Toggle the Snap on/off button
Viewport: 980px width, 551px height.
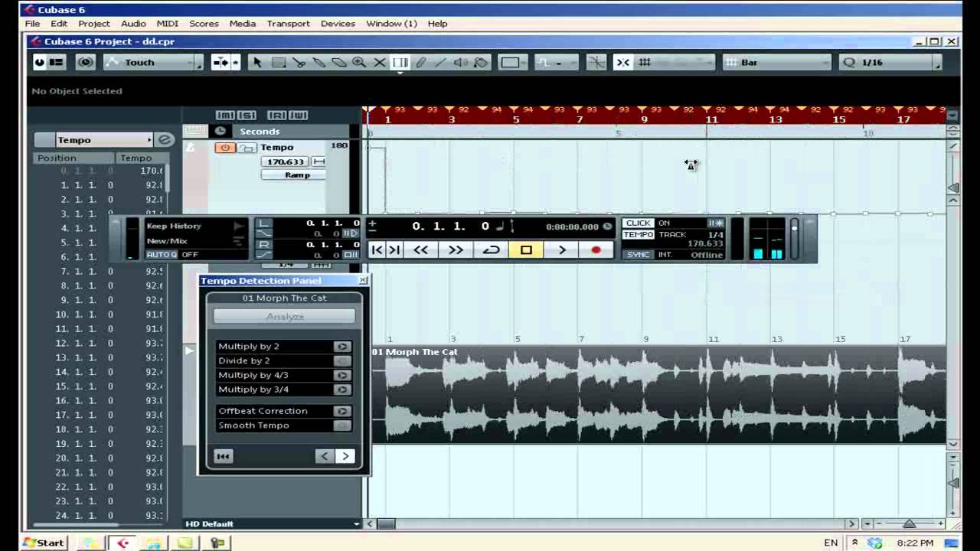[x=624, y=63]
